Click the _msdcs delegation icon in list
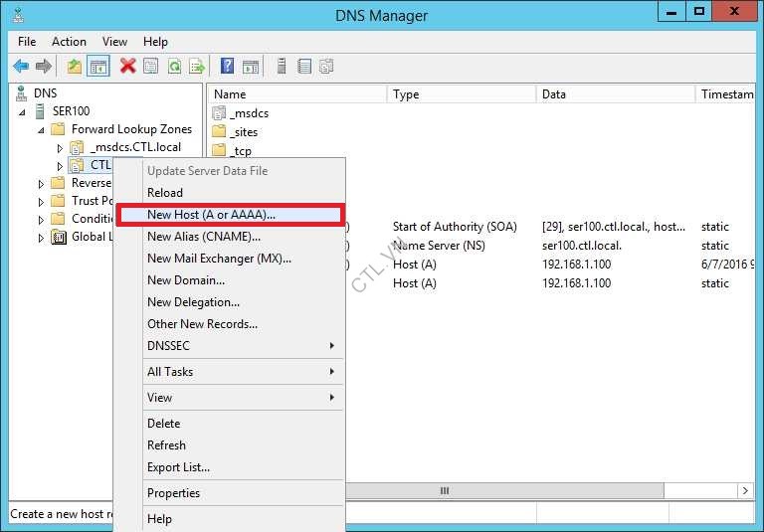This screenshot has height=532, width=764. [219, 113]
